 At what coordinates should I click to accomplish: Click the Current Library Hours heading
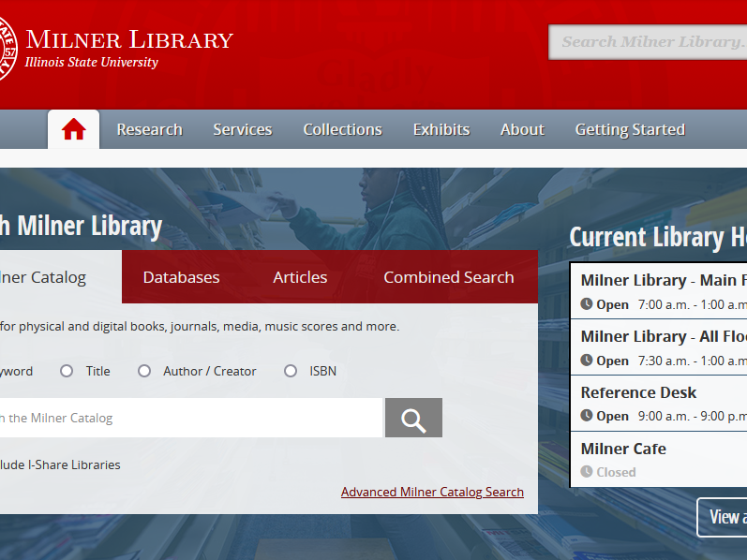pos(658,237)
